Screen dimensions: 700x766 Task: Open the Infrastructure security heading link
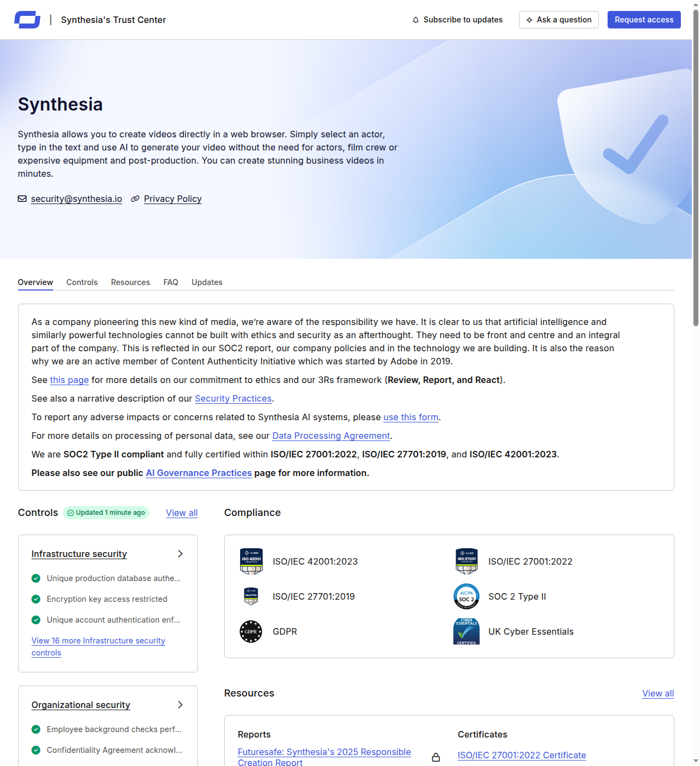point(79,554)
